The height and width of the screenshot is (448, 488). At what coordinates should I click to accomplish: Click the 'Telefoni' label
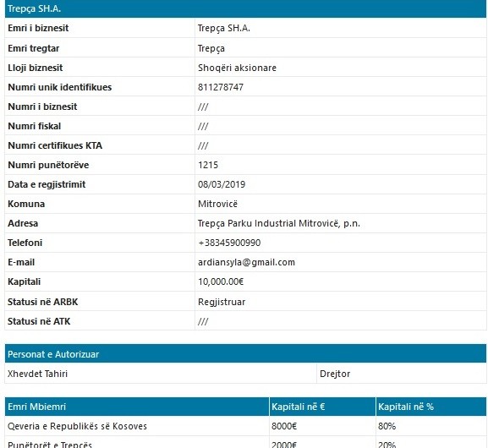pyautogui.click(x=25, y=243)
